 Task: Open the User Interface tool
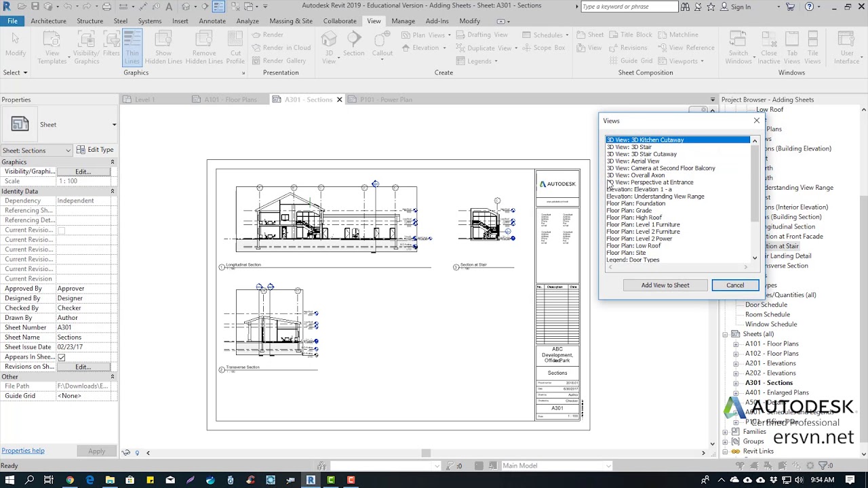[846, 47]
